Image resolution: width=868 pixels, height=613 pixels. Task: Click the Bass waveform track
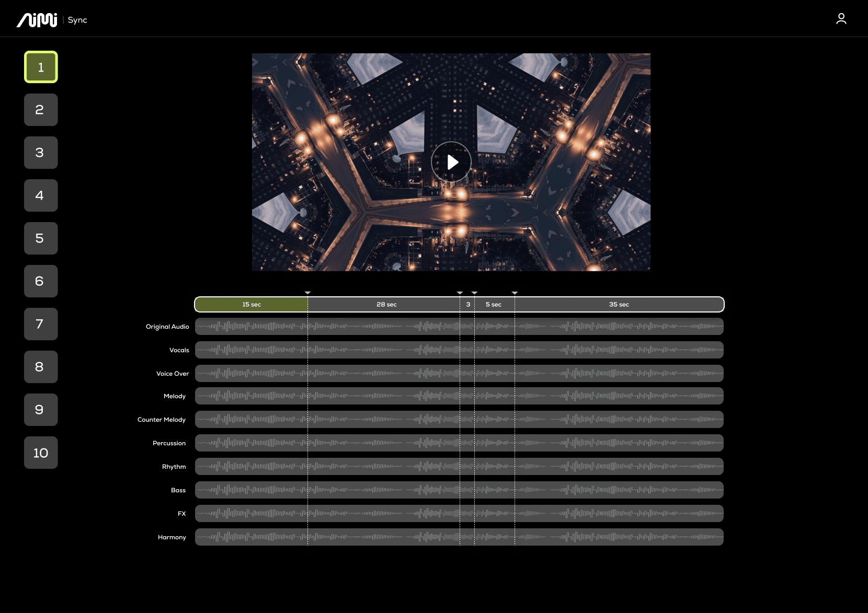459,490
